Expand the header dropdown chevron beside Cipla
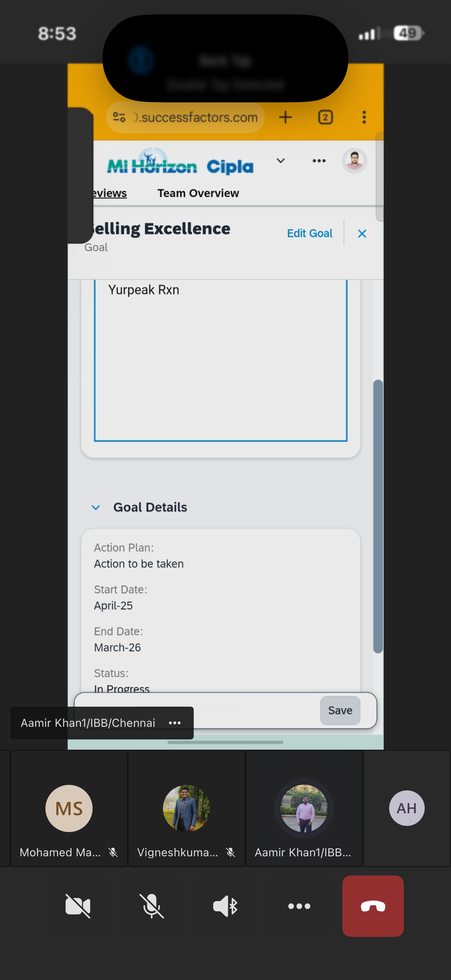Image resolution: width=451 pixels, height=980 pixels. pos(281,161)
